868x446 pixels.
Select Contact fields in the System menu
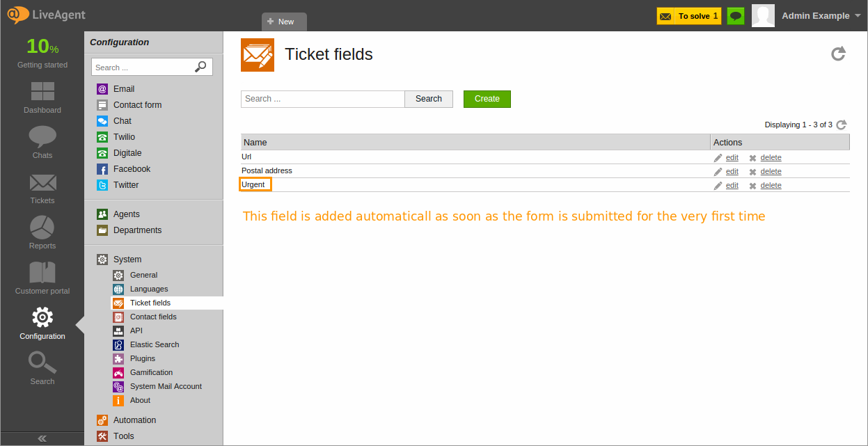[x=153, y=317]
